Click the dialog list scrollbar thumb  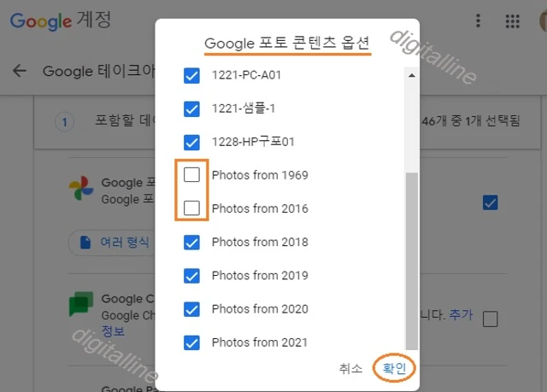412,261
